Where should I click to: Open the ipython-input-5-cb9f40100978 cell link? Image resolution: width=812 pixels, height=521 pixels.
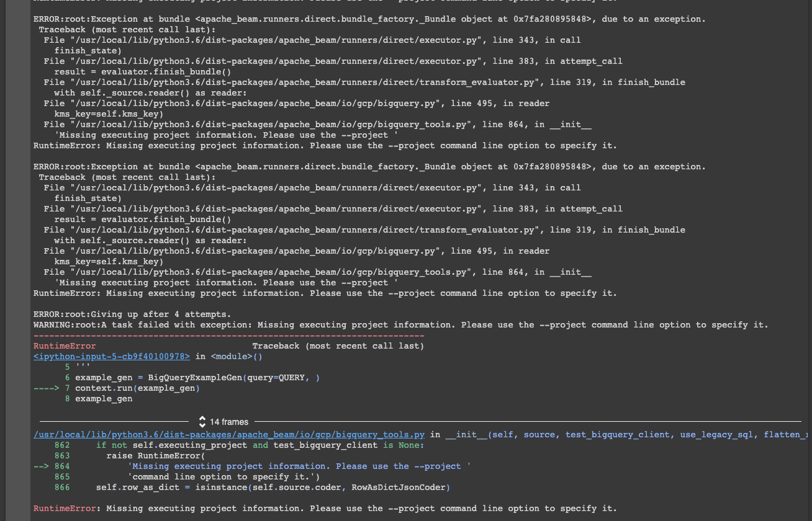coord(111,356)
